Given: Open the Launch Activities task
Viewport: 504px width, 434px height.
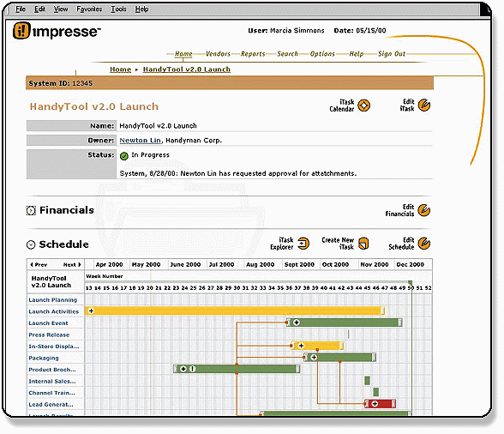Looking at the screenshot, I should click(54, 311).
